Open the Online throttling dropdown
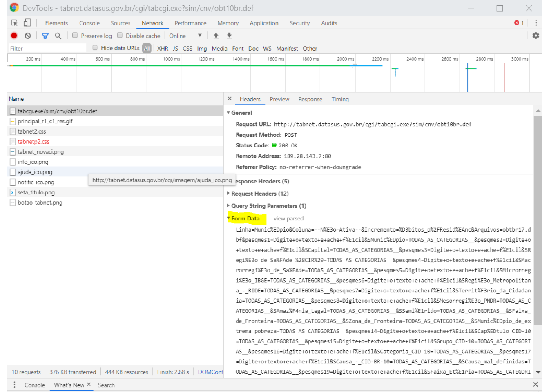The height and width of the screenshot is (392, 549). (185, 36)
